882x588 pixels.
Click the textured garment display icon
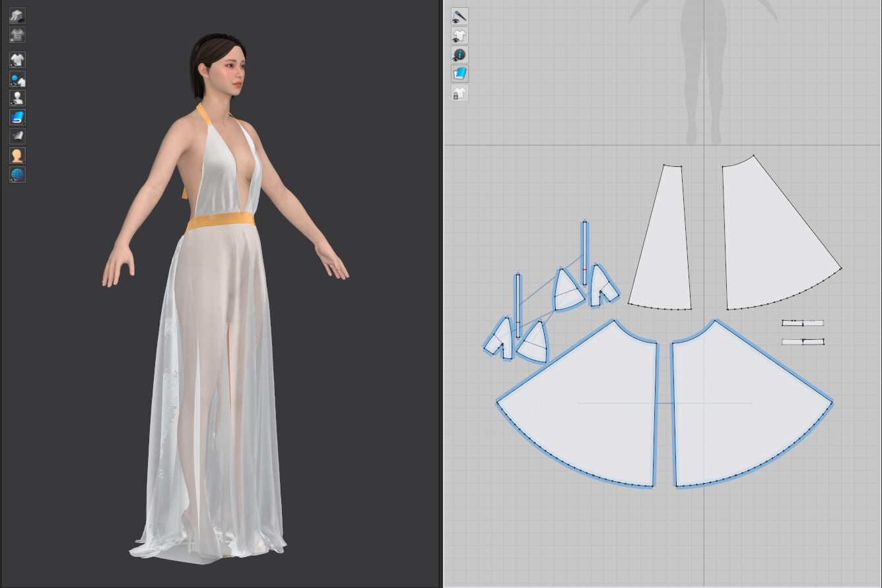[x=17, y=34]
